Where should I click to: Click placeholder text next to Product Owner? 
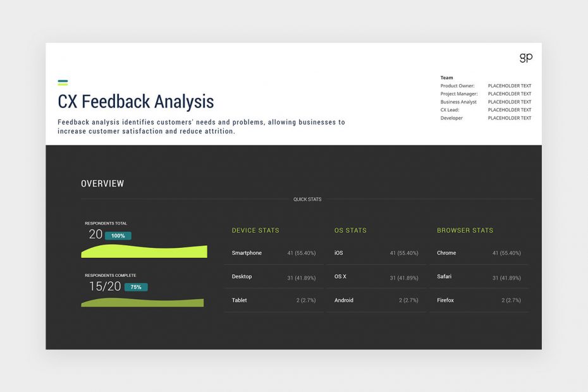509,86
